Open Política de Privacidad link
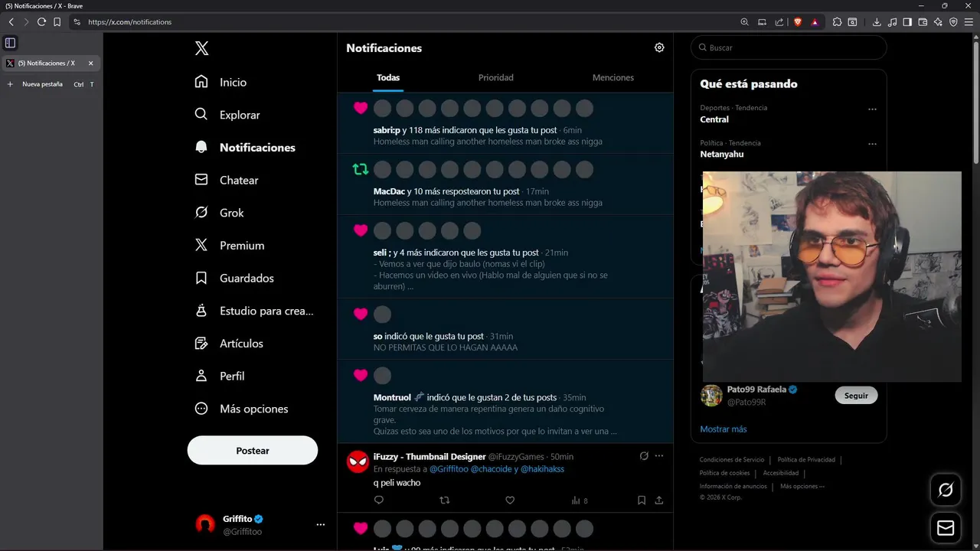Viewport: 980px width, 551px height. pyautogui.click(x=806, y=460)
